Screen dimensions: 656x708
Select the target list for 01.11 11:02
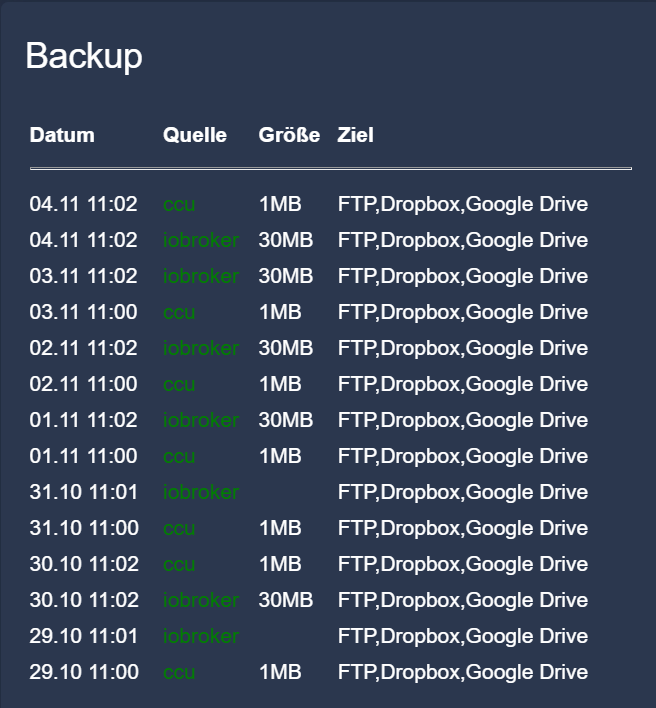click(463, 420)
